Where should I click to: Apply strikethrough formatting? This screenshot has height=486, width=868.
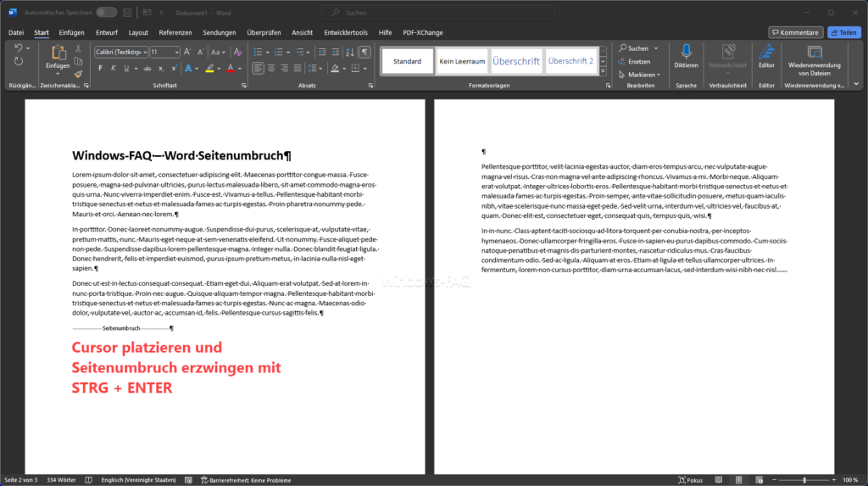(147, 69)
